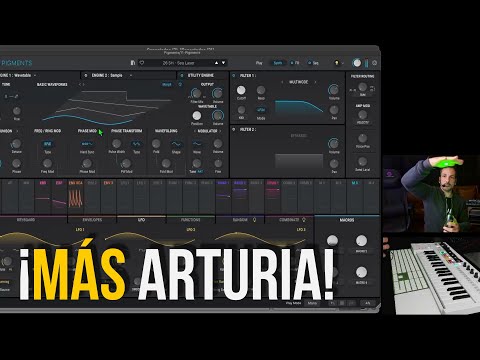Toggle the FX section power dot

tap(292, 63)
